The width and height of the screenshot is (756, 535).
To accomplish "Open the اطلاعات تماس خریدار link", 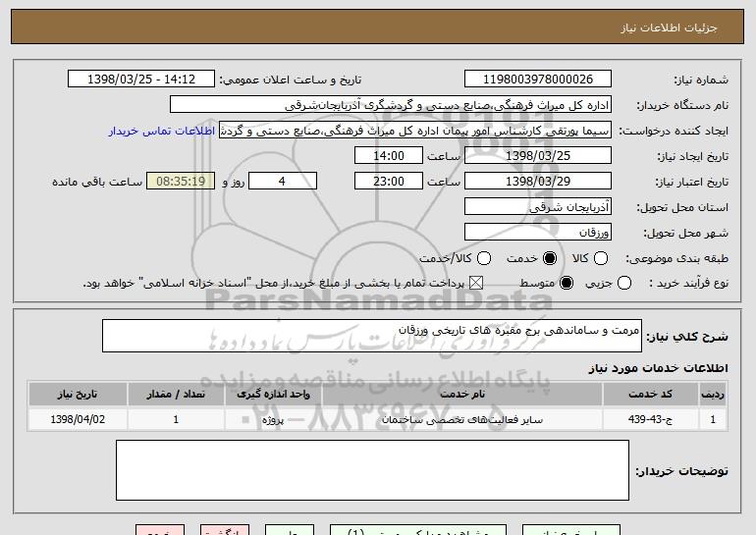I will point(162,131).
